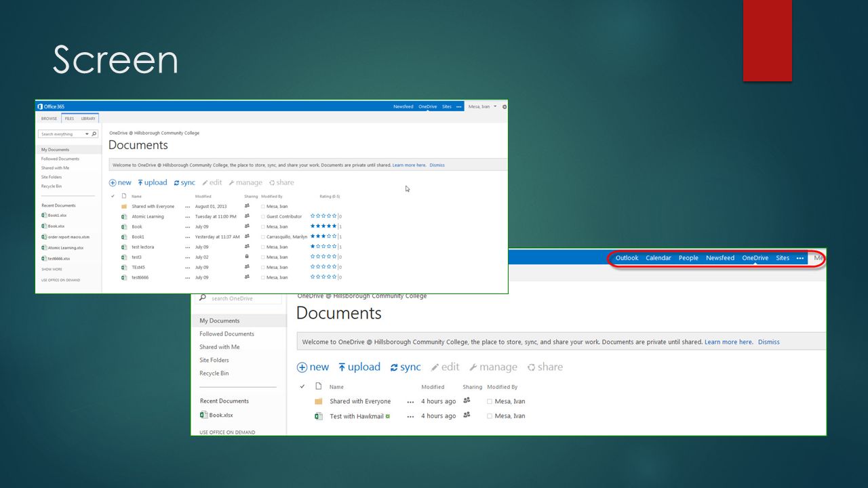Screen dimensions: 868x488
Task: Check Mesa, Ivan presence box in TEst45 row
Action: [263, 268]
